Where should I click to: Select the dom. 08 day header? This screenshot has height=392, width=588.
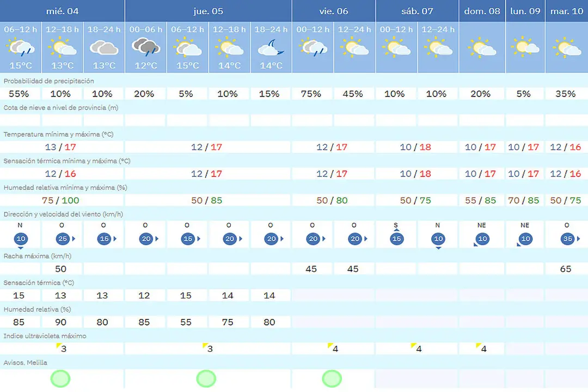pyautogui.click(x=482, y=11)
